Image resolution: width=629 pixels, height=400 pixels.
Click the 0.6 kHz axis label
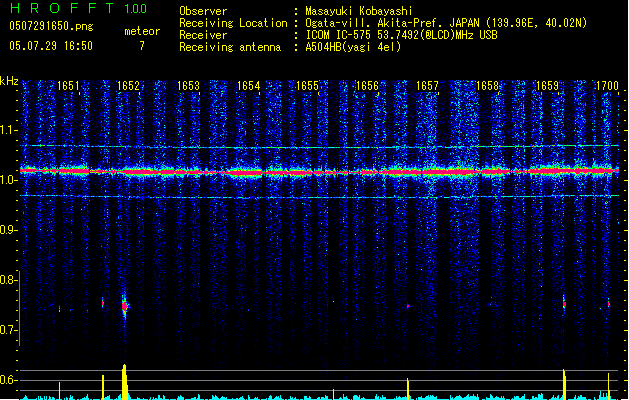[x=8, y=380]
